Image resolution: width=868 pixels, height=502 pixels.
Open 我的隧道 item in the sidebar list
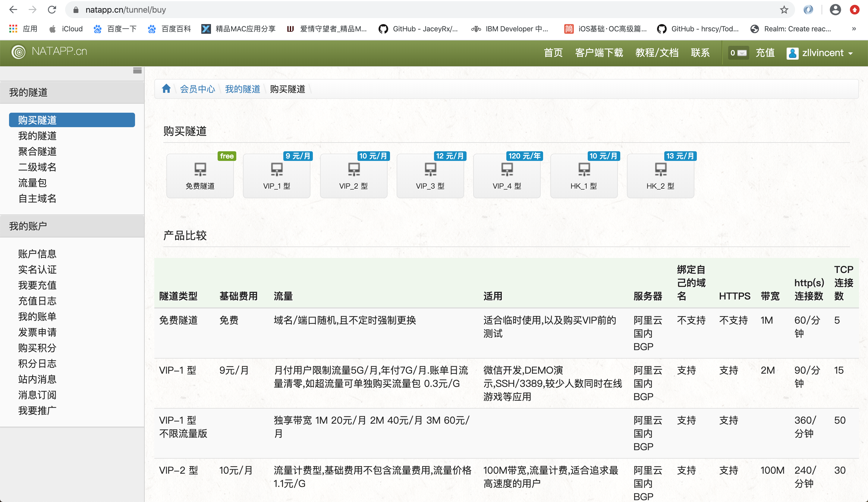[x=37, y=136]
